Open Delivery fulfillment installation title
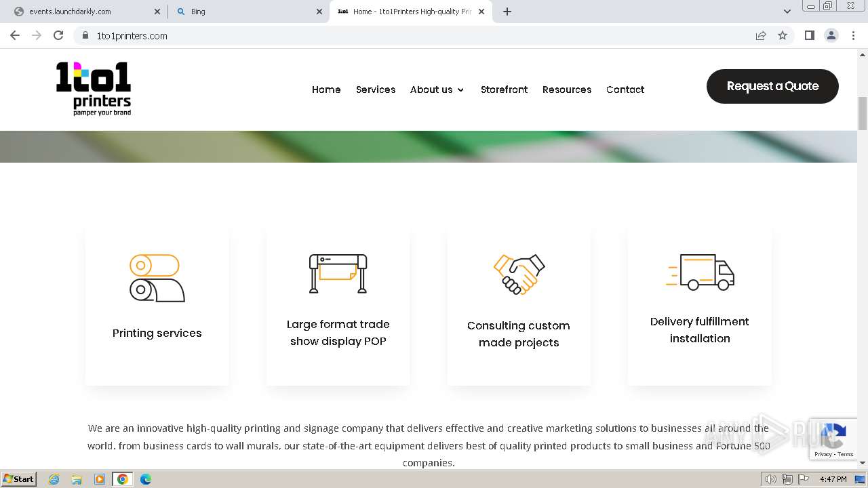This screenshot has height=488, width=868. click(700, 330)
